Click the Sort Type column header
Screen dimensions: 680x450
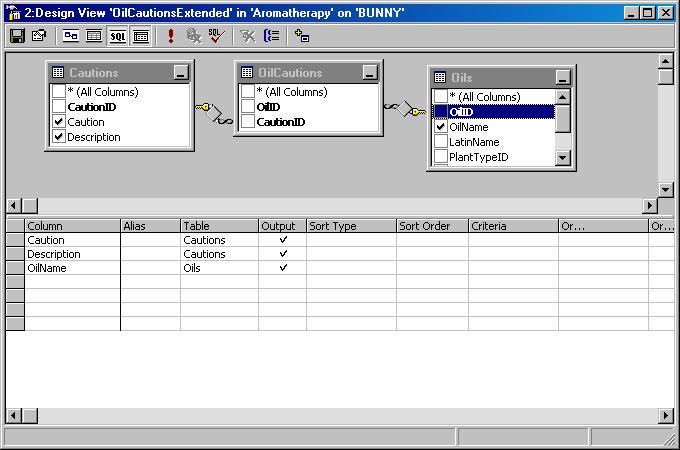351,226
